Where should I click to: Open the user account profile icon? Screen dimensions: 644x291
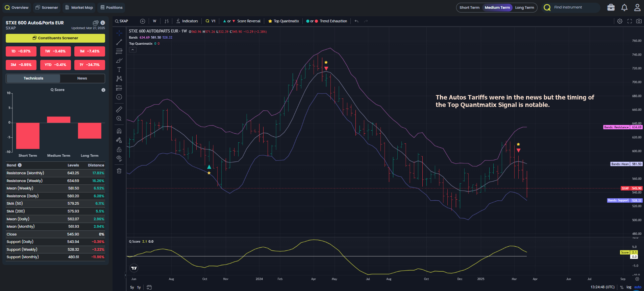click(x=637, y=7)
